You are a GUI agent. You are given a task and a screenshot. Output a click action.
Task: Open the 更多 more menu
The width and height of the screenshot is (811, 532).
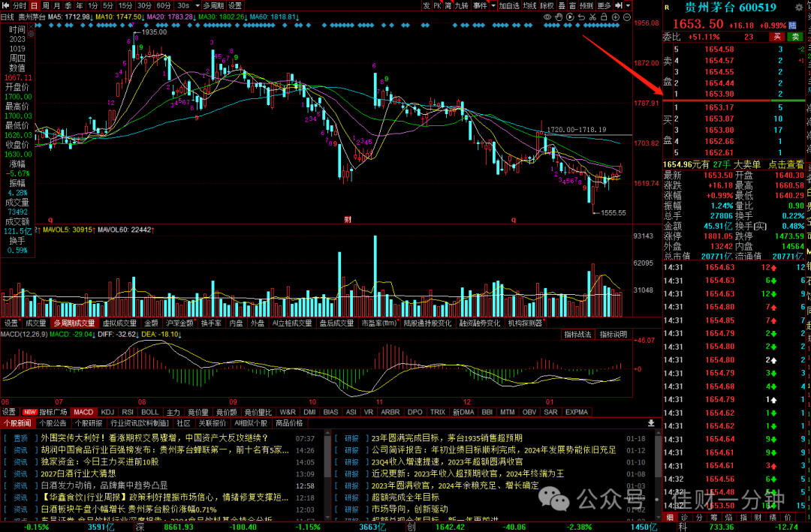coord(604,5)
